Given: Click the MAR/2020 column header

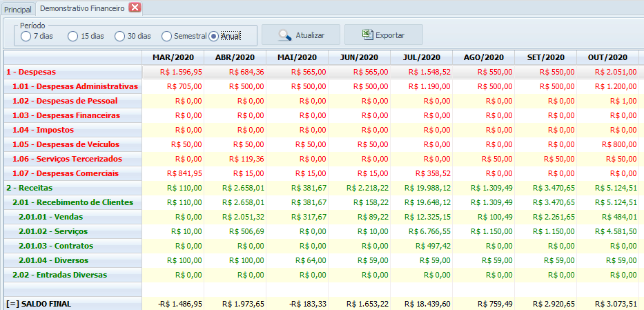Looking at the screenshot, I should [x=173, y=57].
